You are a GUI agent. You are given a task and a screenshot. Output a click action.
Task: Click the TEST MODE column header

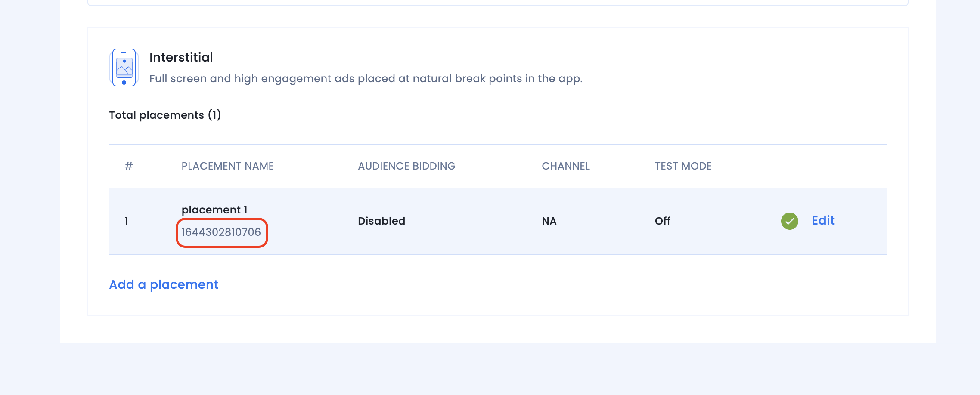(683, 166)
